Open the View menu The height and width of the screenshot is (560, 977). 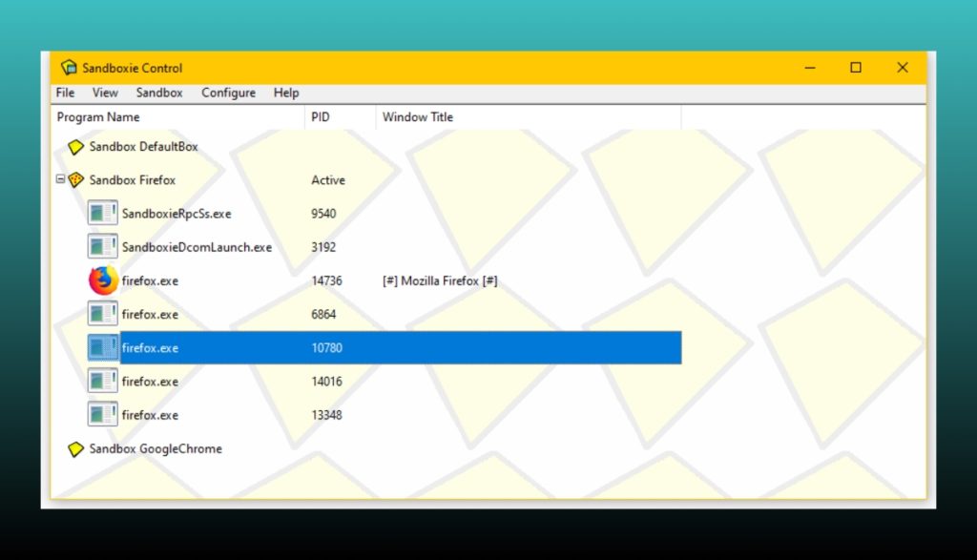105,93
